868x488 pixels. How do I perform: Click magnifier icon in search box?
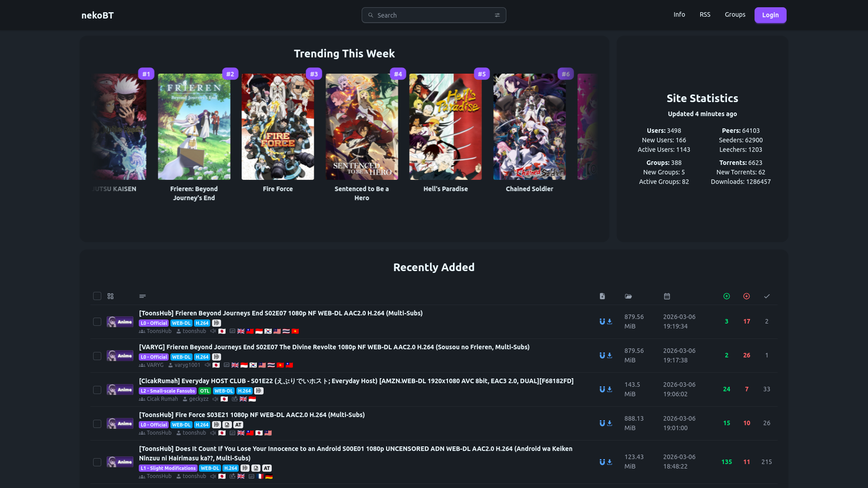371,15
